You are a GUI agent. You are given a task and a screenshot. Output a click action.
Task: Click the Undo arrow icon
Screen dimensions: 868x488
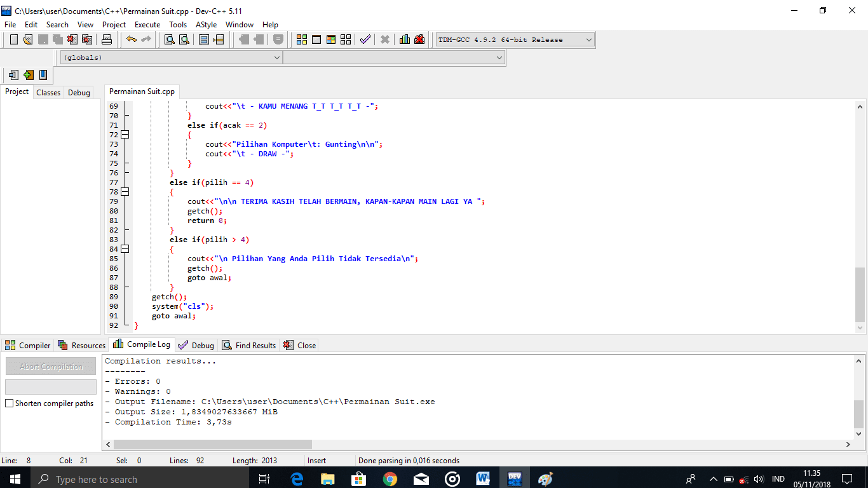coord(132,39)
